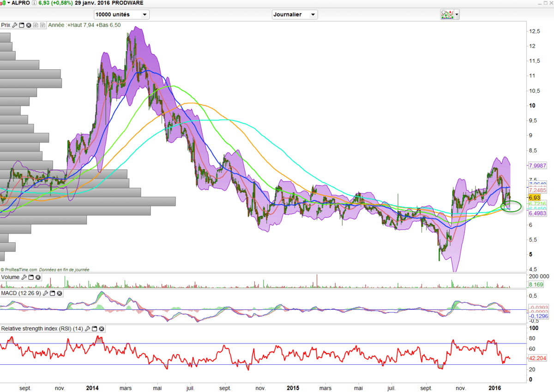
Task: Close the Prix price panel
Action: pos(29,25)
